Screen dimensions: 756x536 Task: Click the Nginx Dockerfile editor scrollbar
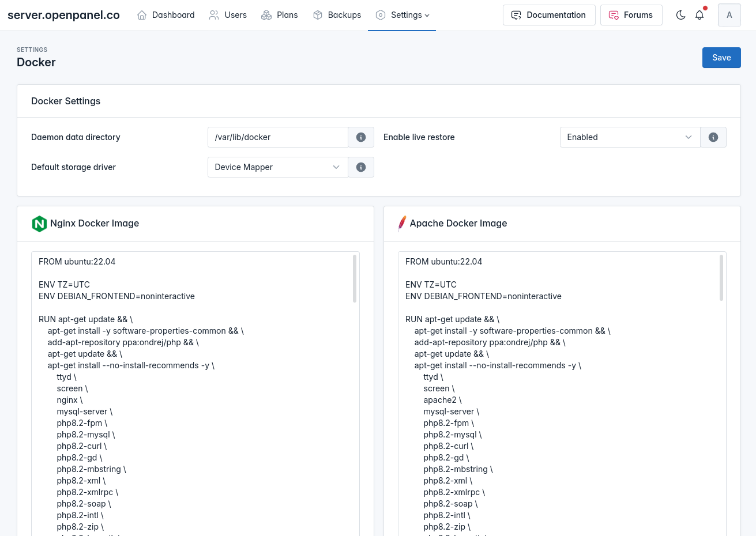click(355, 279)
